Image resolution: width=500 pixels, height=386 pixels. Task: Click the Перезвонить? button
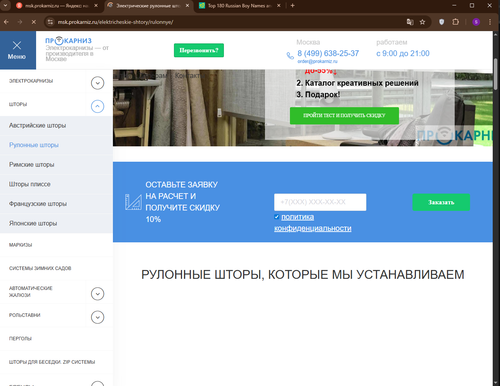coord(199,50)
